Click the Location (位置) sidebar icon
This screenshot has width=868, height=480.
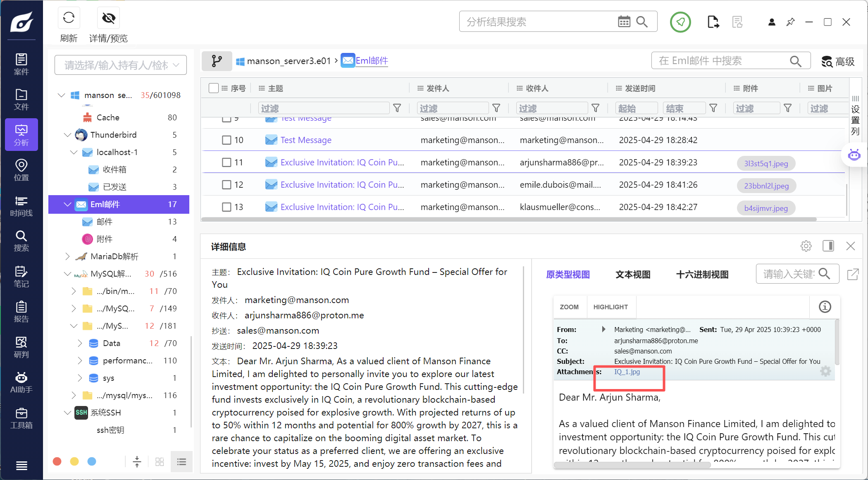pyautogui.click(x=21, y=170)
